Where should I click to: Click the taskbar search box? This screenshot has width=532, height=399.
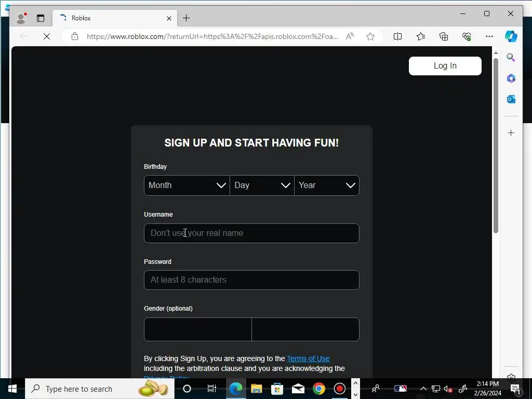100,389
